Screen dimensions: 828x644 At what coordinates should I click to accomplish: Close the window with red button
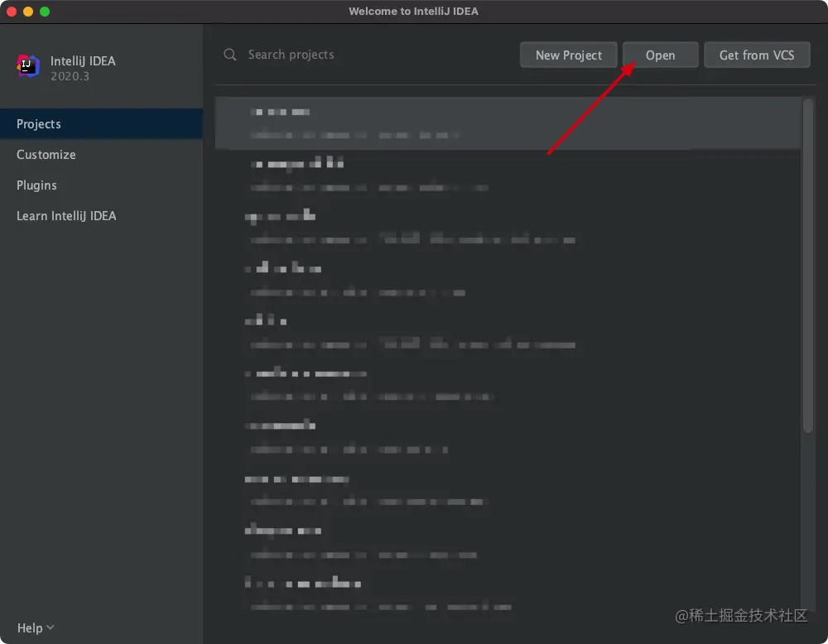[x=12, y=11]
